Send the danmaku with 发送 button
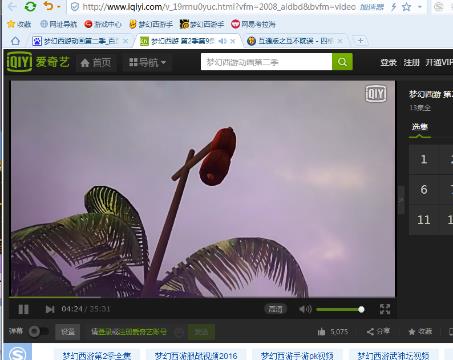 tap(201, 332)
